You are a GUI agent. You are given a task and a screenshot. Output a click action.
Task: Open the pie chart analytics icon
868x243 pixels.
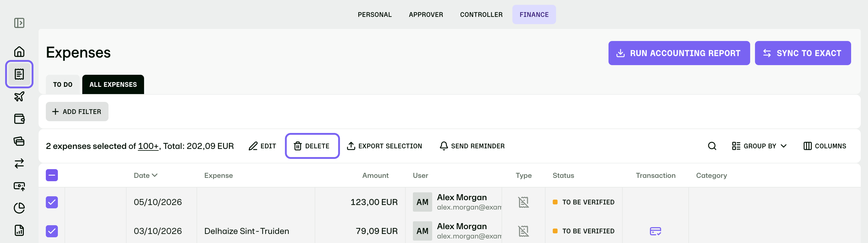(19, 208)
